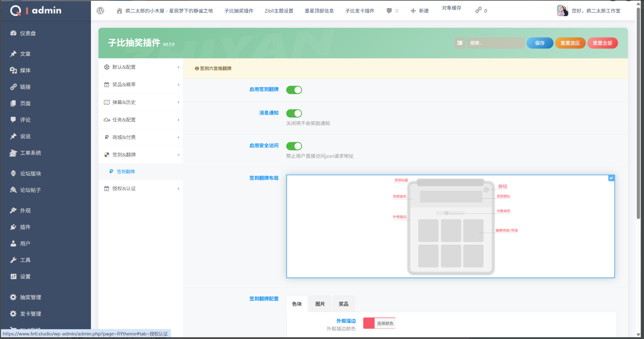Open Zibll主题设置 in the admin bar
Screen dimensions: 644x339
click(279, 11)
